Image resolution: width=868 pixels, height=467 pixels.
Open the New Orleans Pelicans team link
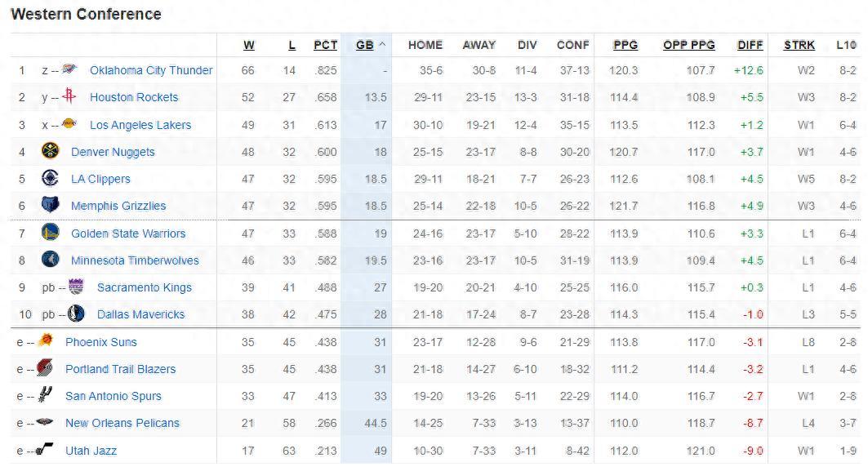(x=122, y=423)
